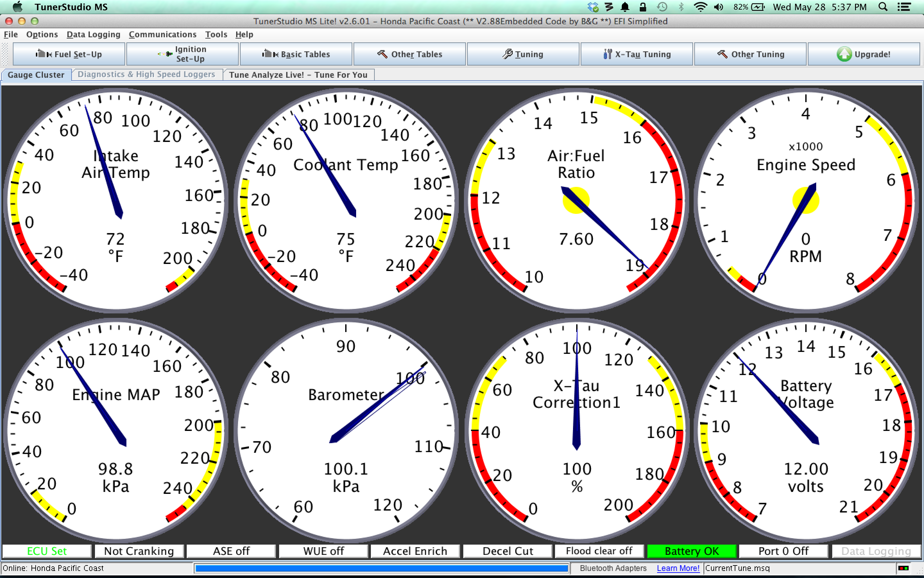Click the padlock menu bar icon

(x=643, y=7)
